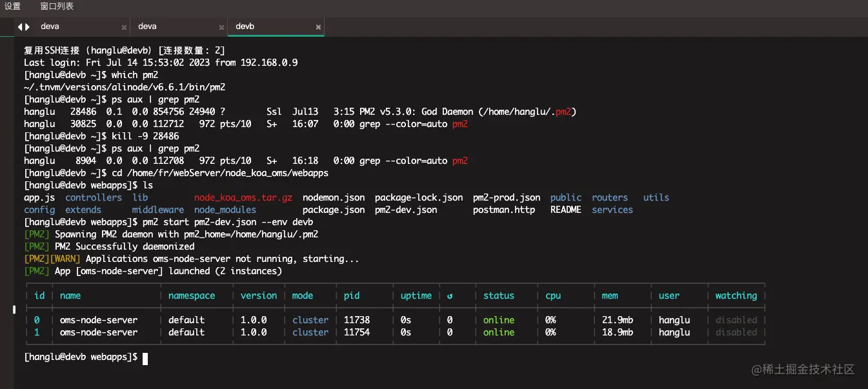Click the config directory name
This screenshot has height=389, width=868.
coord(39,210)
